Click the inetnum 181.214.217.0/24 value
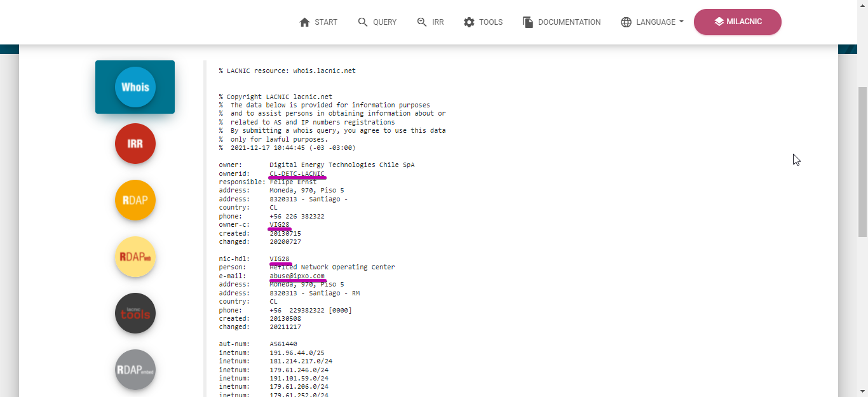 point(301,361)
